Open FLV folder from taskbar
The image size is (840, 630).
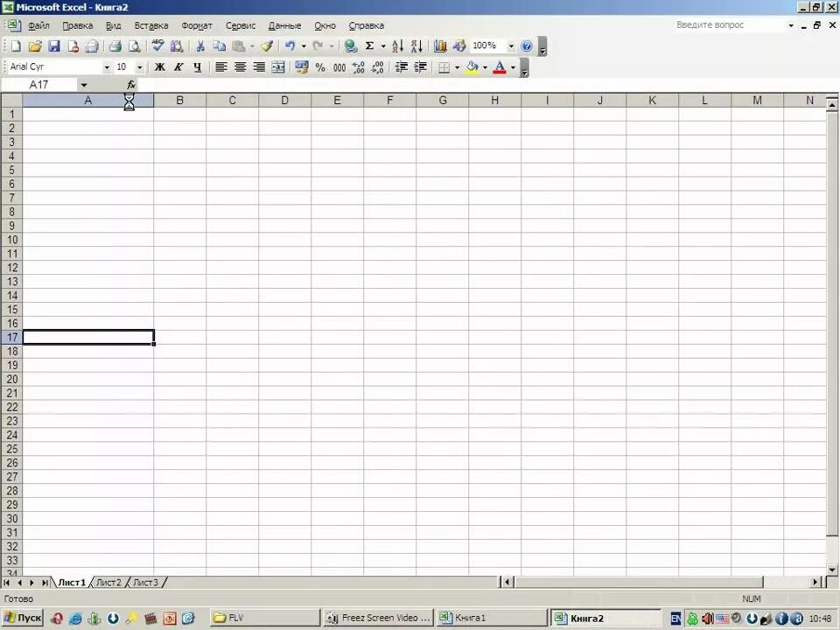pos(263,619)
